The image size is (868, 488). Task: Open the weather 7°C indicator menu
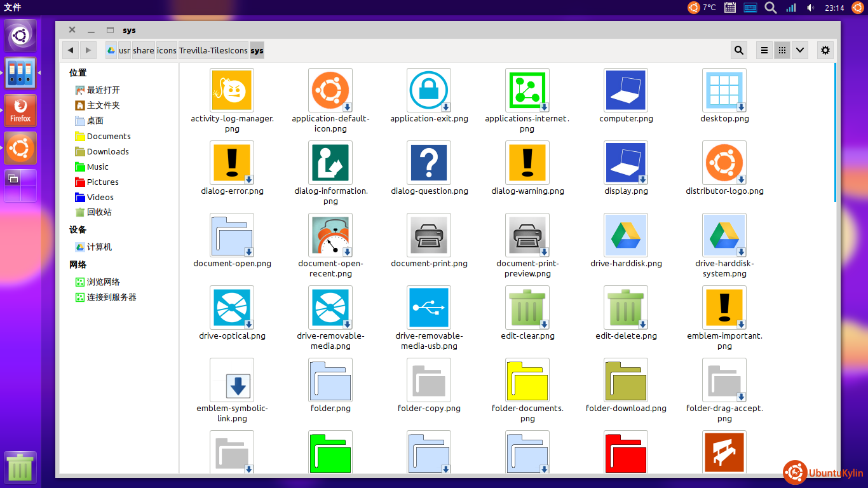[702, 8]
